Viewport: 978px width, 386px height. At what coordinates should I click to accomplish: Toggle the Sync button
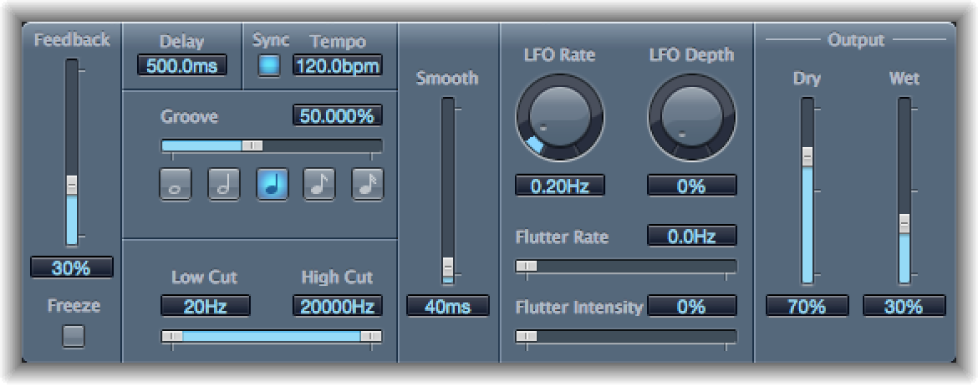[x=269, y=65]
